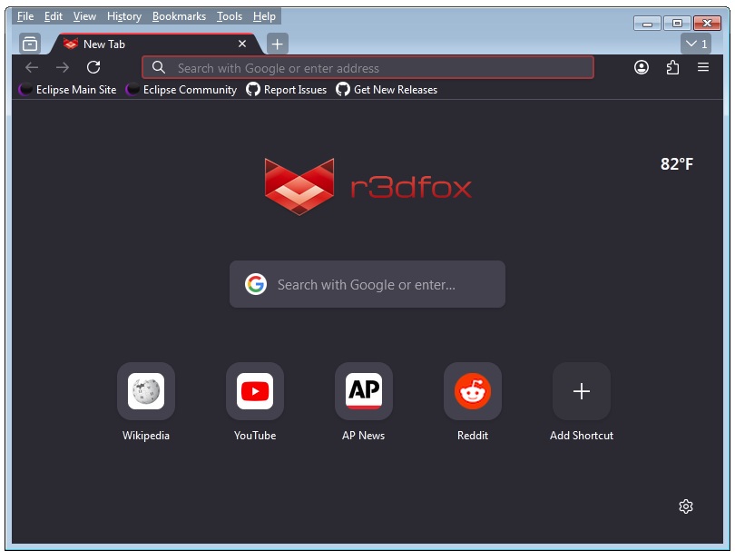Open the extensions puzzle icon
Image resolution: width=735 pixels, height=560 pixels.
click(x=672, y=67)
